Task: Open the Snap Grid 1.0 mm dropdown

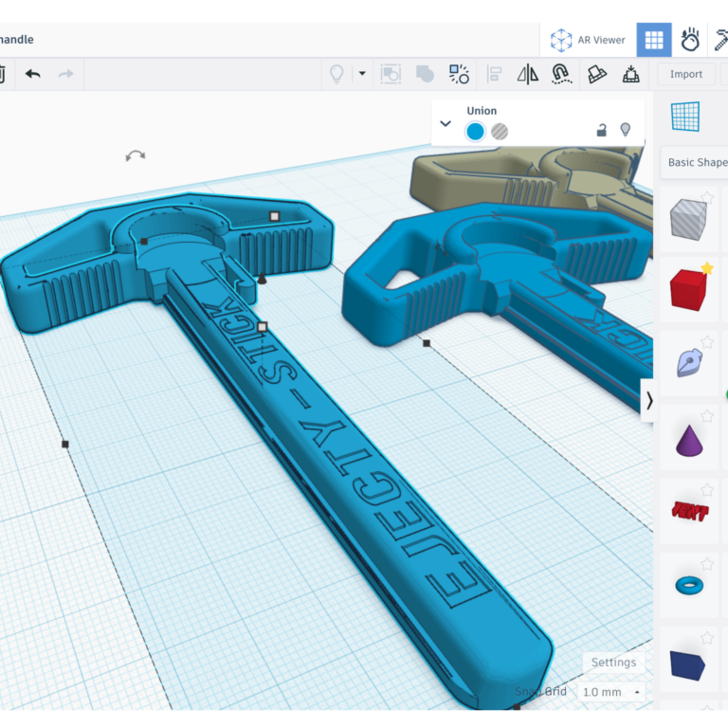Action: (x=611, y=692)
